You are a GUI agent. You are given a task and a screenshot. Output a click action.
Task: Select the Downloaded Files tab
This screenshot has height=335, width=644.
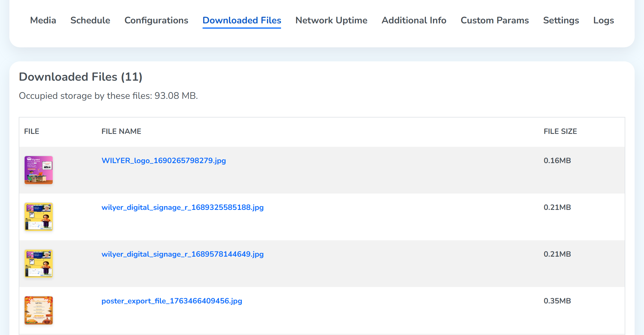pos(242,20)
